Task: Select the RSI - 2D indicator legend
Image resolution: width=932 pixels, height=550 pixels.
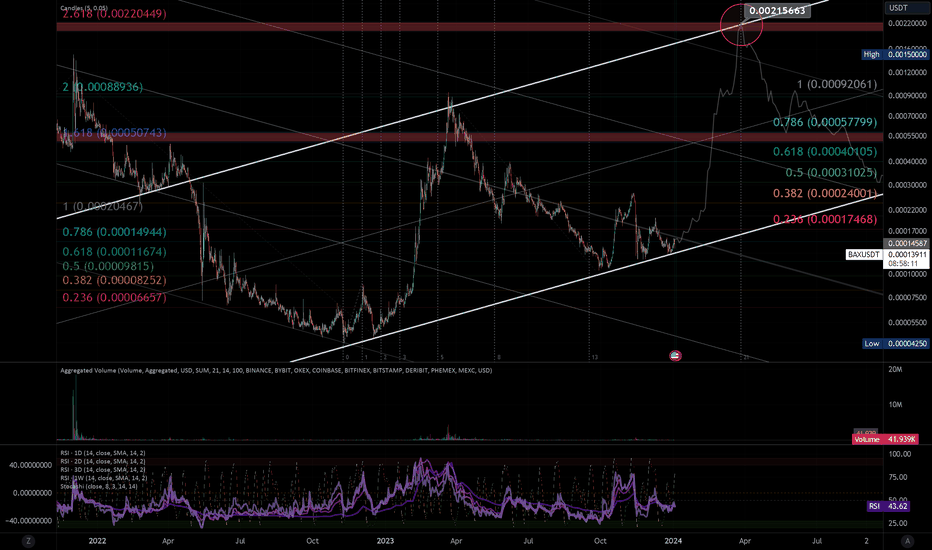Action: pyautogui.click(x=102, y=461)
